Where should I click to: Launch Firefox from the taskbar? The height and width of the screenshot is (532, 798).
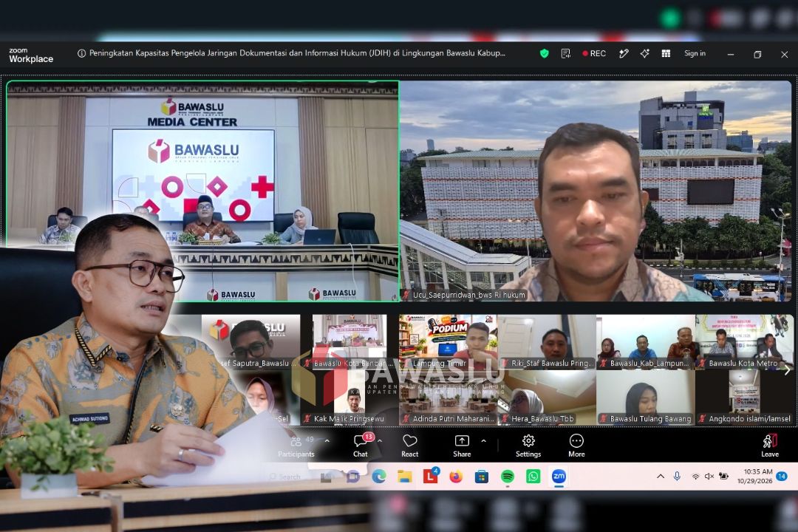(456, 477)
